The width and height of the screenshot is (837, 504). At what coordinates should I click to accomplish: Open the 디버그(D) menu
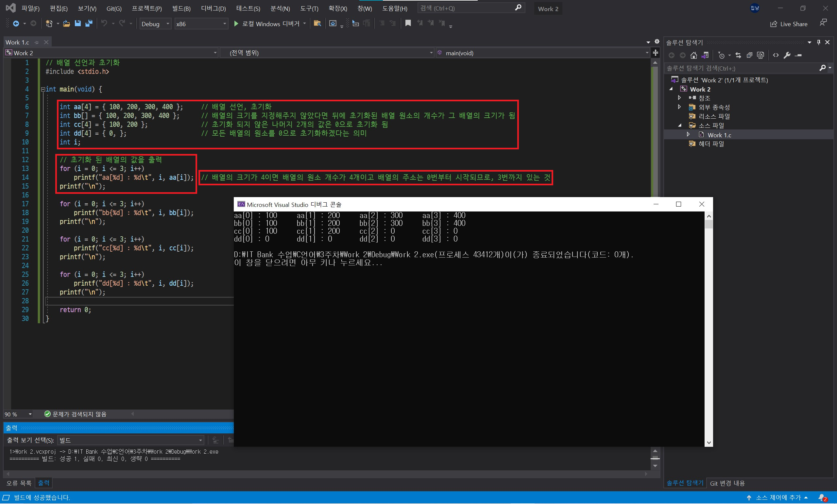click(213, 8)
